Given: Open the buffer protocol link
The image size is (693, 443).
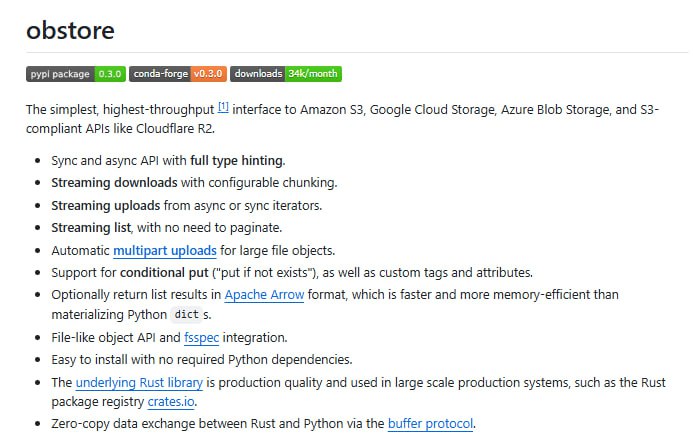Looking at the screenshot, I should [x=431, y=424].
